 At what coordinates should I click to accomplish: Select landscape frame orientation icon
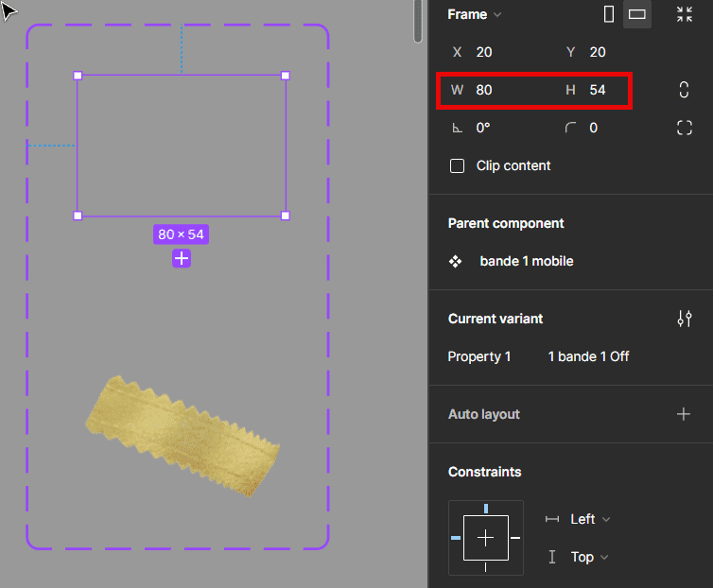(x=637, y=14)
